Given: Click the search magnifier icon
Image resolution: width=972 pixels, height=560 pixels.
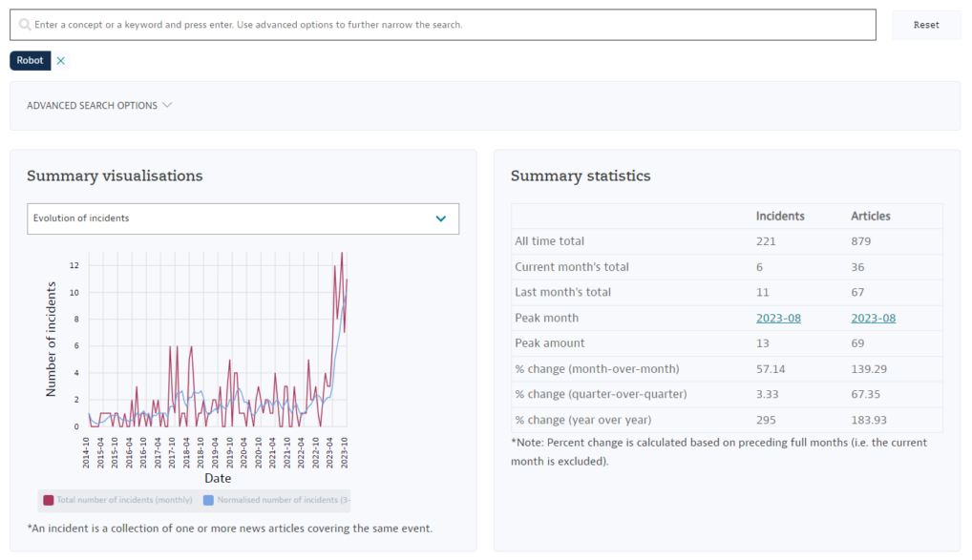Looking at the screenshot, I should pyautogui.click(x=24, y=24).
